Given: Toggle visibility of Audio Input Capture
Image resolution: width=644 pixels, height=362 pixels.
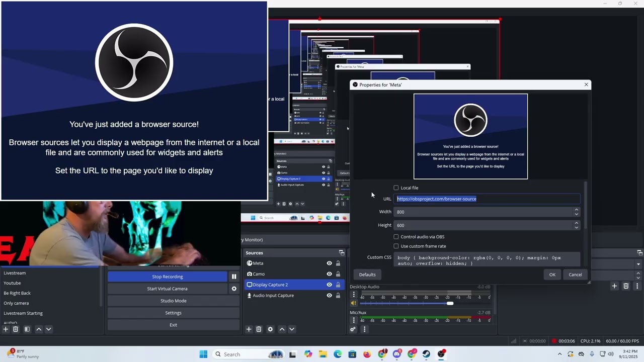Looking at the screenshot, I should [329, 296].
